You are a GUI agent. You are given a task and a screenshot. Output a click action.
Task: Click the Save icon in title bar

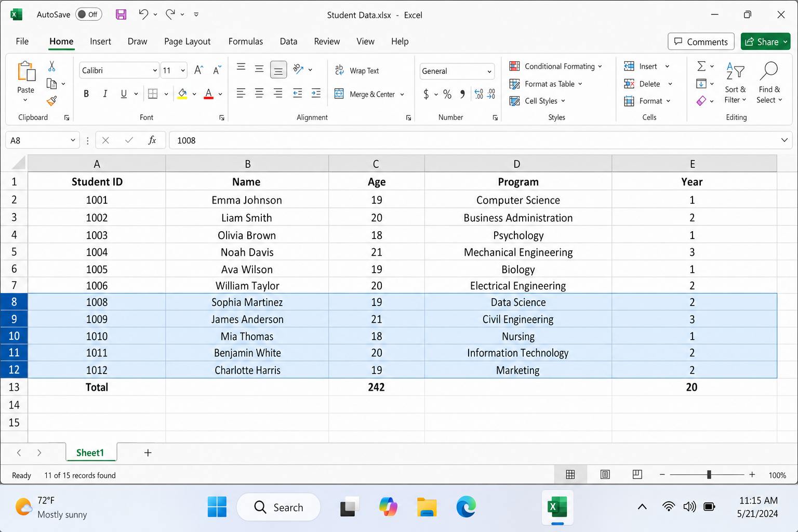point(121,15)
